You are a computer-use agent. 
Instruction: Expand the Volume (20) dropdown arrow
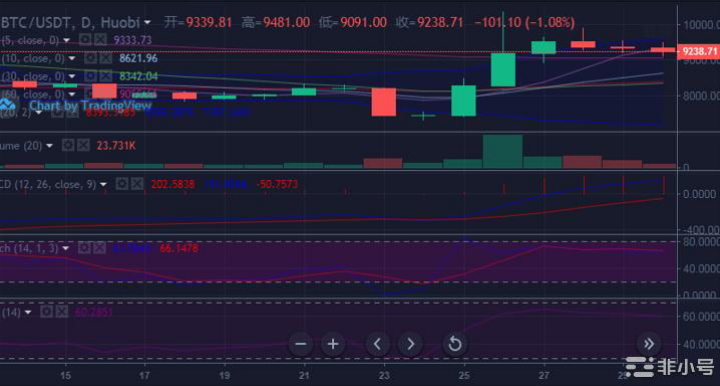[x=50, y=146]
